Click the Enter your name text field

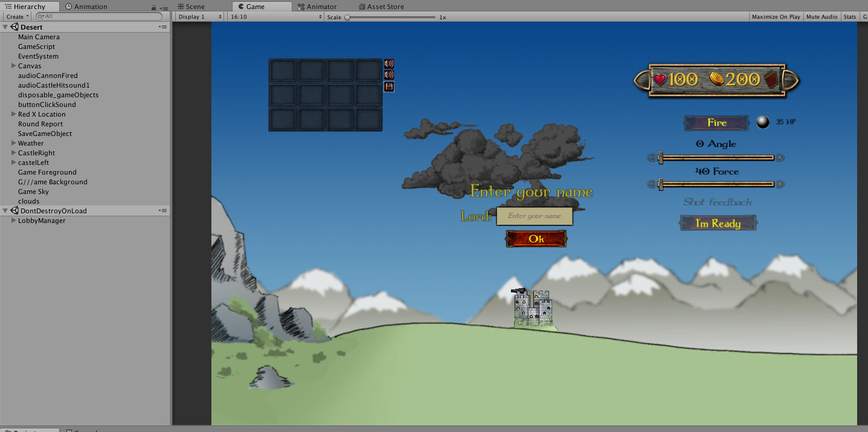point(534,216)
